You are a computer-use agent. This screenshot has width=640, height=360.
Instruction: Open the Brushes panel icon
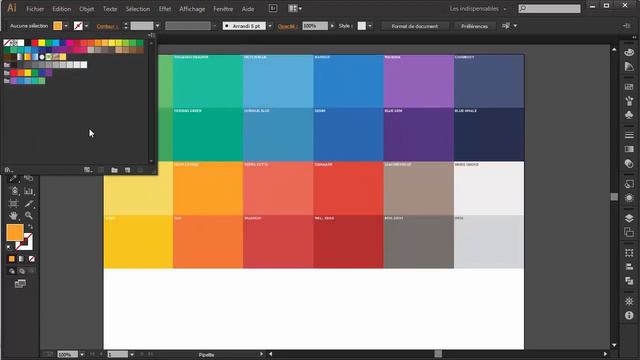(629, 101)
